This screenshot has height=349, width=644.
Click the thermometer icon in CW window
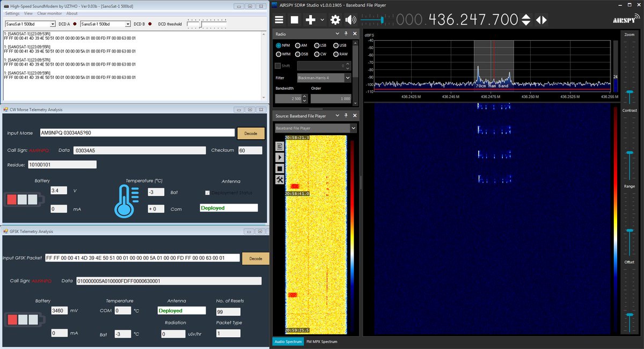coord(127,201)
